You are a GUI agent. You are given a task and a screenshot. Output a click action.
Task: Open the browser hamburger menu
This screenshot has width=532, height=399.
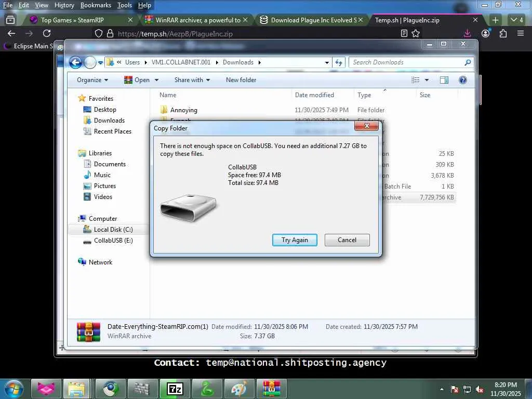[x=521, y=33]
